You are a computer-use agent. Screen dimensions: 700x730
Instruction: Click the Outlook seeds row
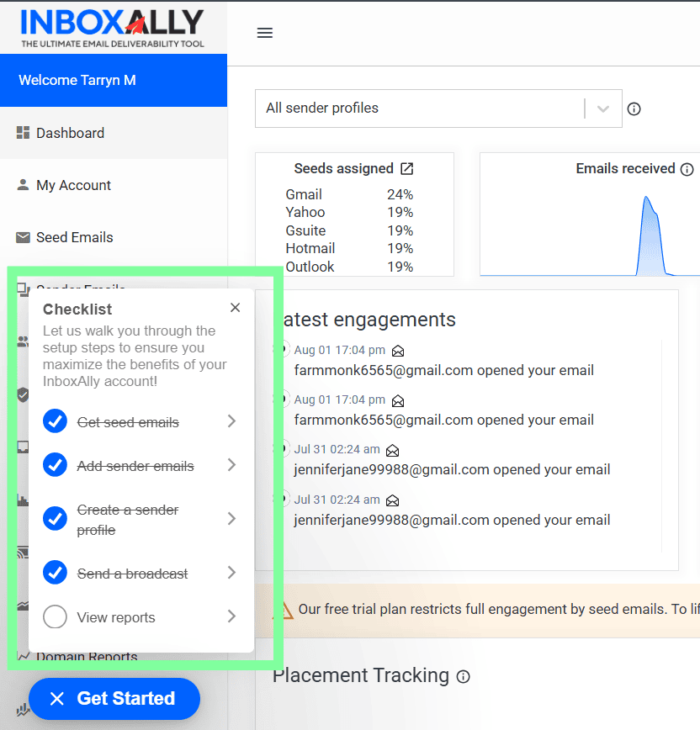pos(349,267)
